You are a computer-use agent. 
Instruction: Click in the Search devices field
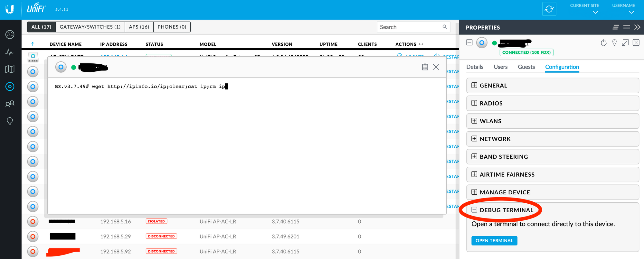pos(413,27)
